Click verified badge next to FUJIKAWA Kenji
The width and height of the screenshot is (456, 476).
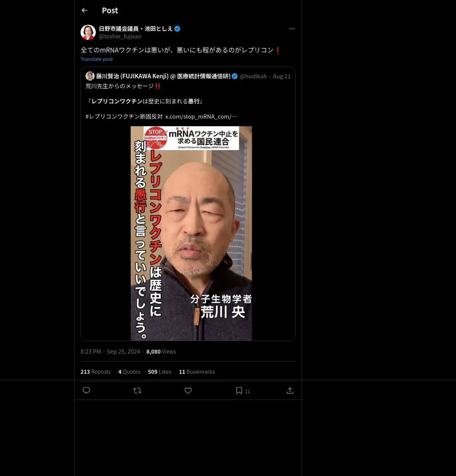tap(234, 76)
